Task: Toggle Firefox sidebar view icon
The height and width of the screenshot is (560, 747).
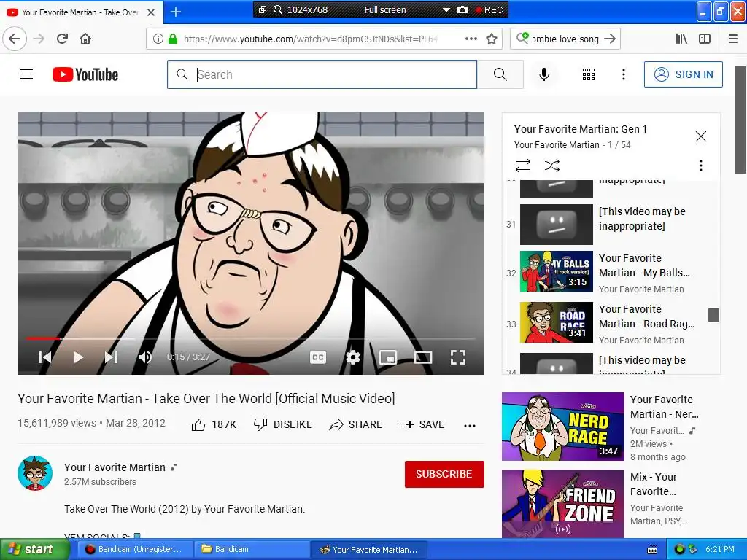Action: click(705, 39)
